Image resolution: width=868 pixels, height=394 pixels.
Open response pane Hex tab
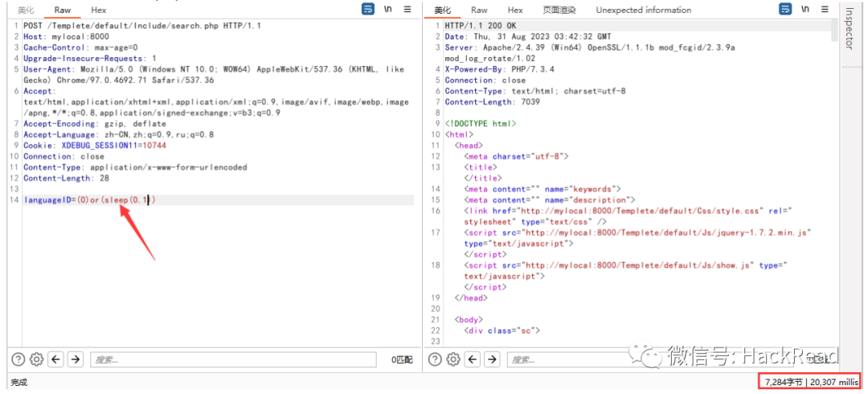[x=515, y=10]
